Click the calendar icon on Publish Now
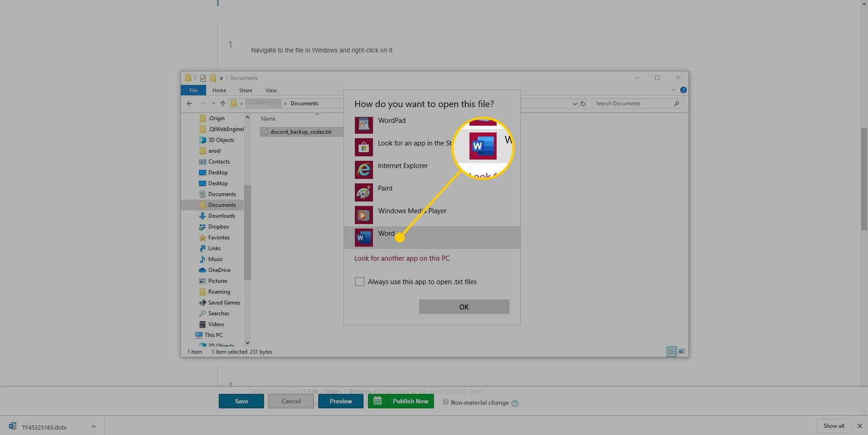The image size is (868, 435). point(377,401)
